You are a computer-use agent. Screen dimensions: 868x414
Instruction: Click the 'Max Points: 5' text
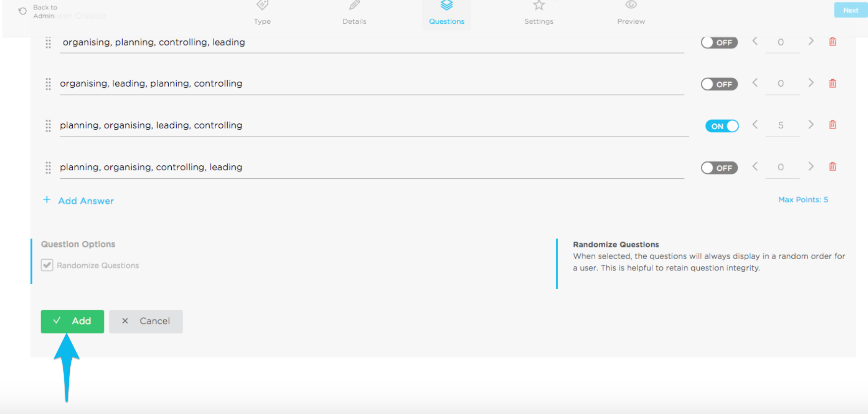click(x=803, y=200)
